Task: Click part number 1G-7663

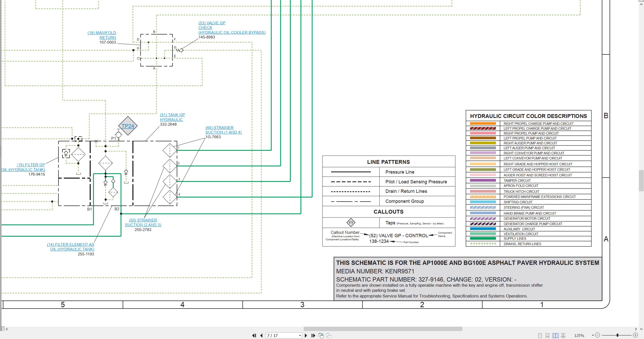Action: click(213, 137)
